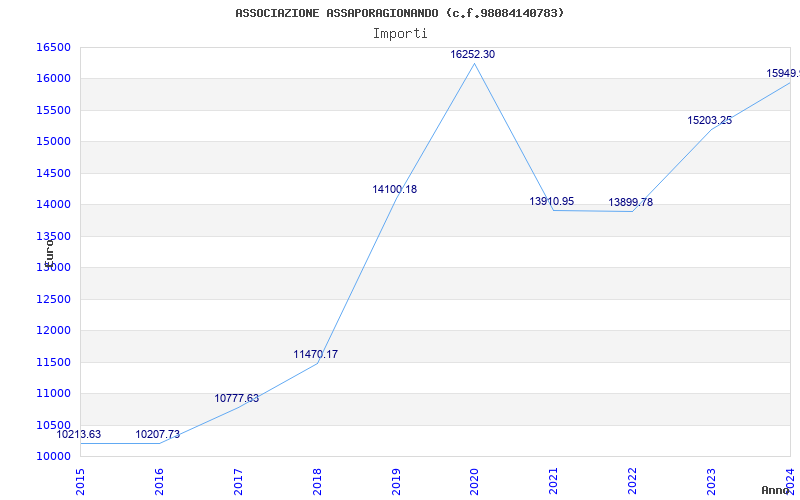Click the x-axis label 2016
The image size is (800, 500).
click(159, 482)
